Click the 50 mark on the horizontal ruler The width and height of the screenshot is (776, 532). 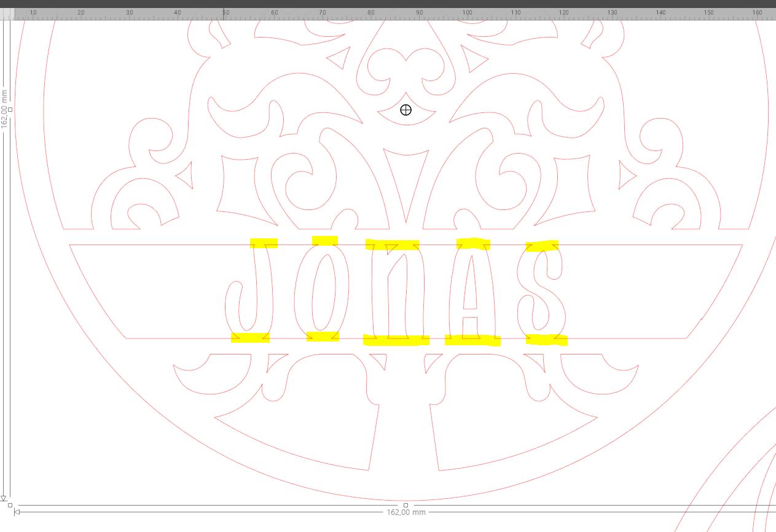225,13
